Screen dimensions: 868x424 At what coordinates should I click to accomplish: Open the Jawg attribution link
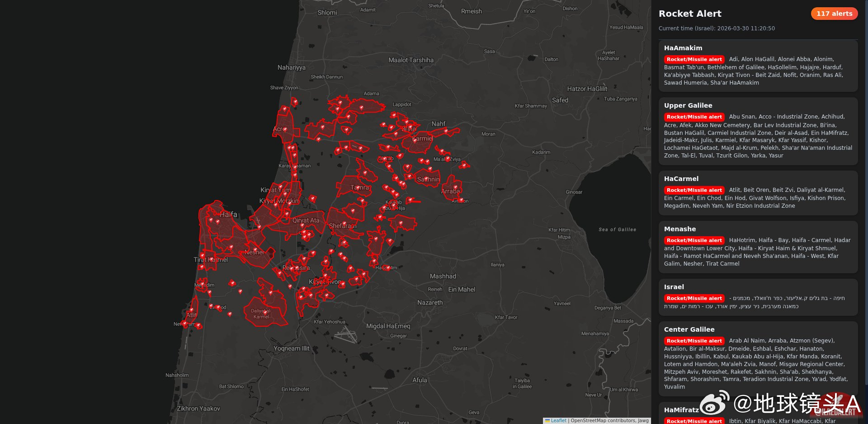coord(643,421)
